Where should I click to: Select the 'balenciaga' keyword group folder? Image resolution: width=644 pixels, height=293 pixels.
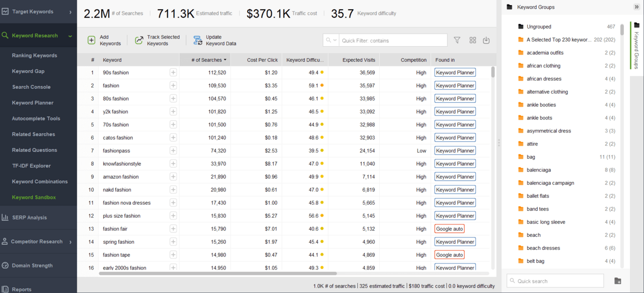(x=539, y=170)
